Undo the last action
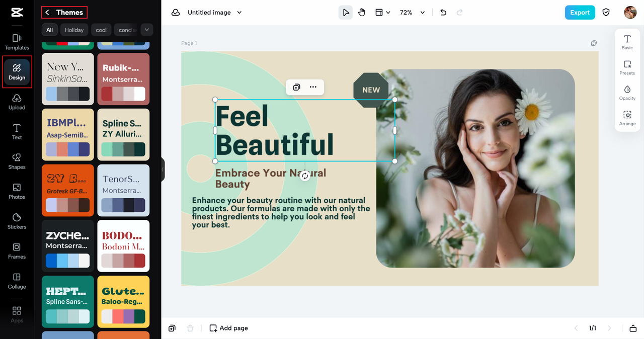Image resolution: width=644 pixels, height=339 pixels. 443,13
